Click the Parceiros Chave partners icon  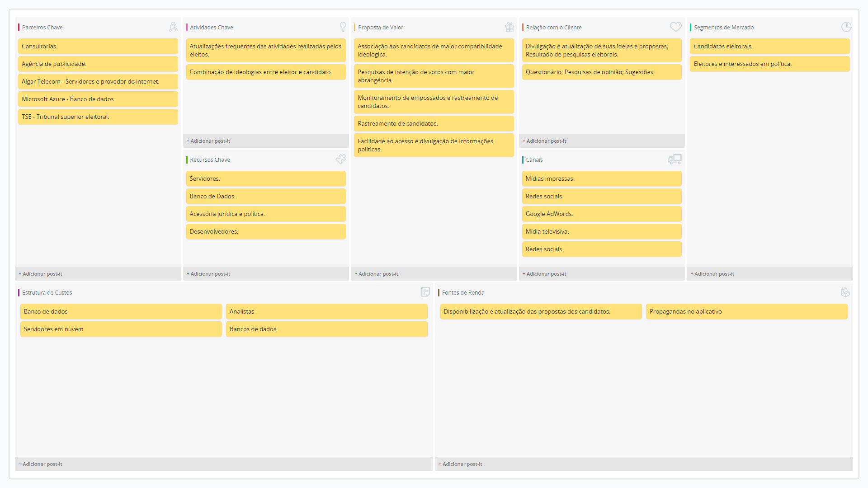tap(173, 27)
